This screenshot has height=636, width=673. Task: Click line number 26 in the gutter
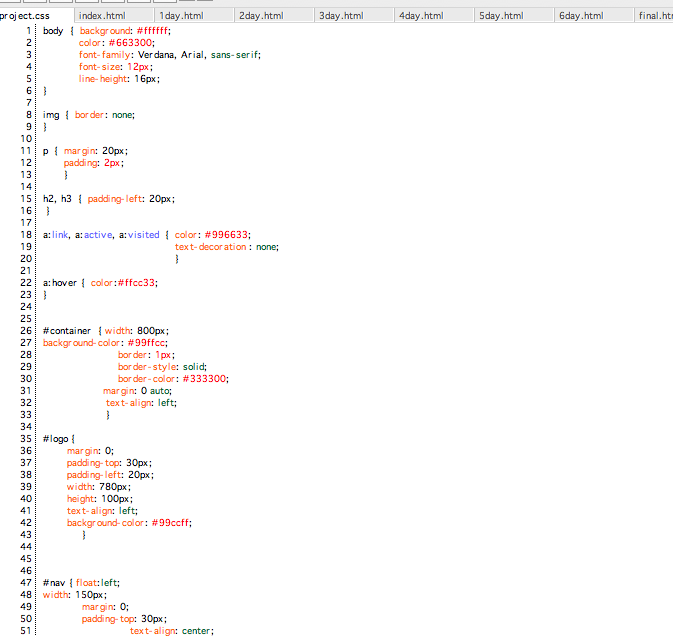coord(26,331)
